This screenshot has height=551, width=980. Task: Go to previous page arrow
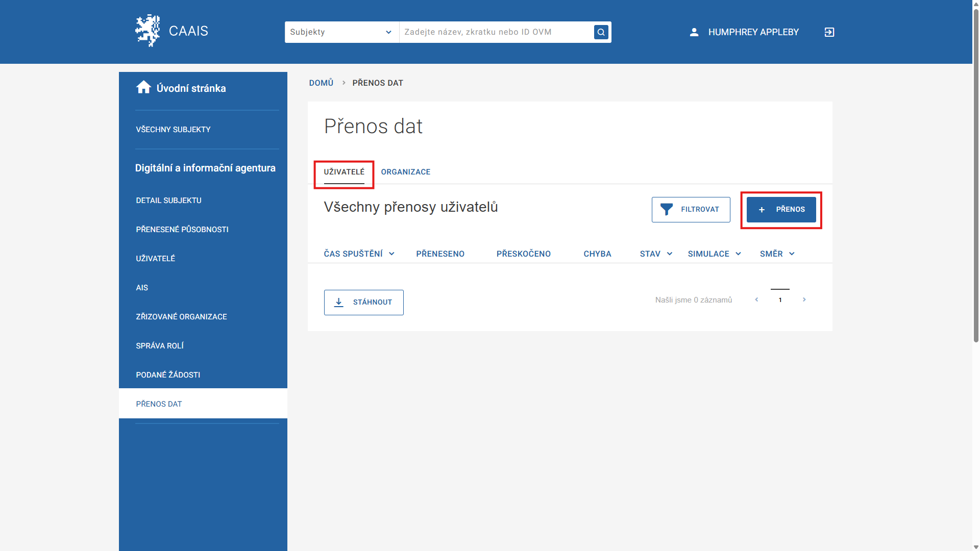pos(756,300)
